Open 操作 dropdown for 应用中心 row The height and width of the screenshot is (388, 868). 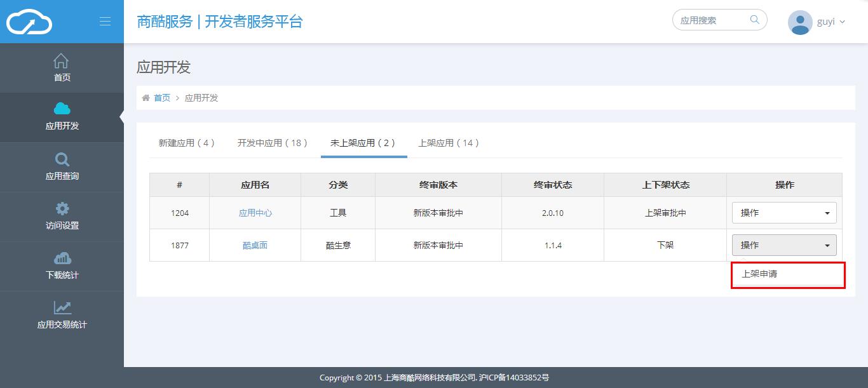click(784, 213)
